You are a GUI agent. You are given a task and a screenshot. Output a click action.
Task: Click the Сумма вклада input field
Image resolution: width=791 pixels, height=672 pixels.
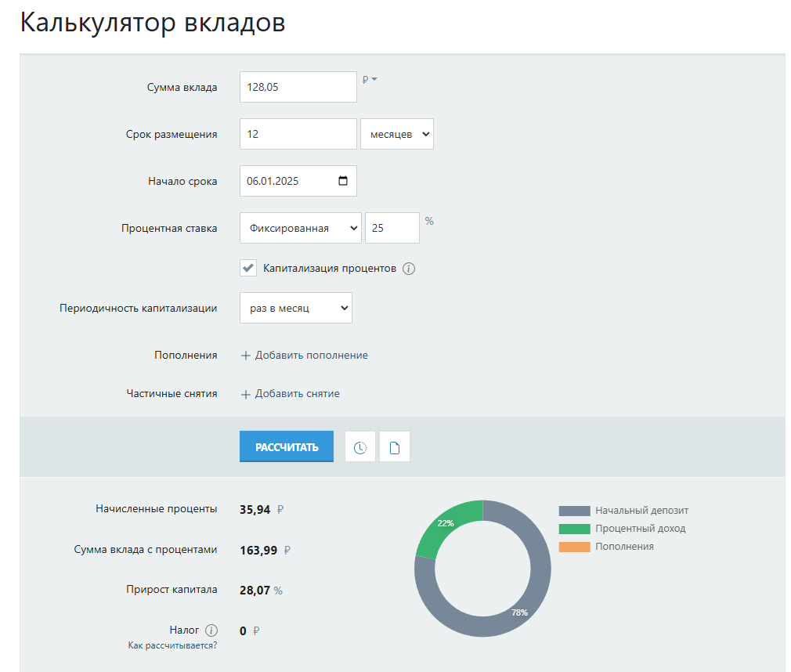point(298,87)
